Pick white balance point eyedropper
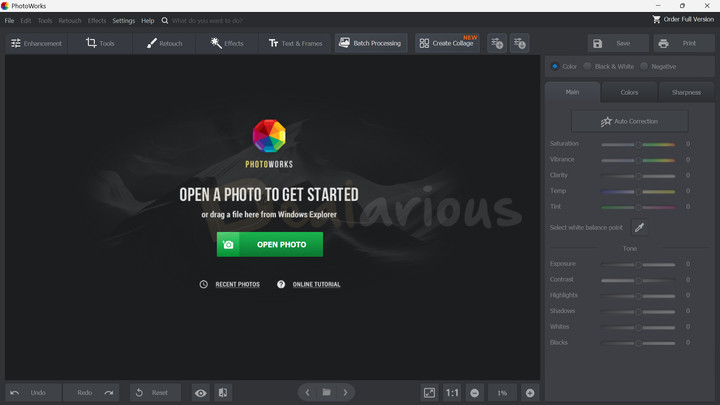The height and width of the screenshot is (405, 720). 640,227
